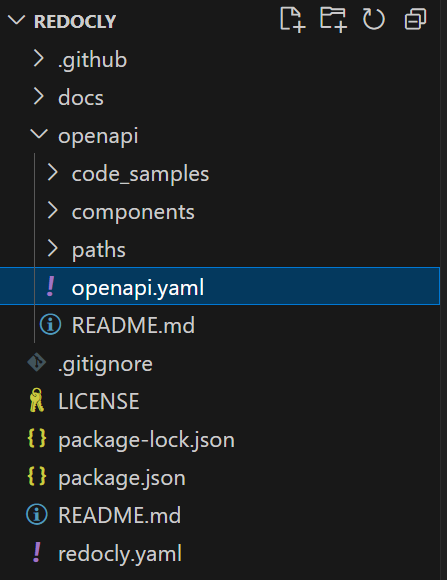Collapse all folders in Explorer
This screenshot has width=447, height=580.
[x=415, y=20]
